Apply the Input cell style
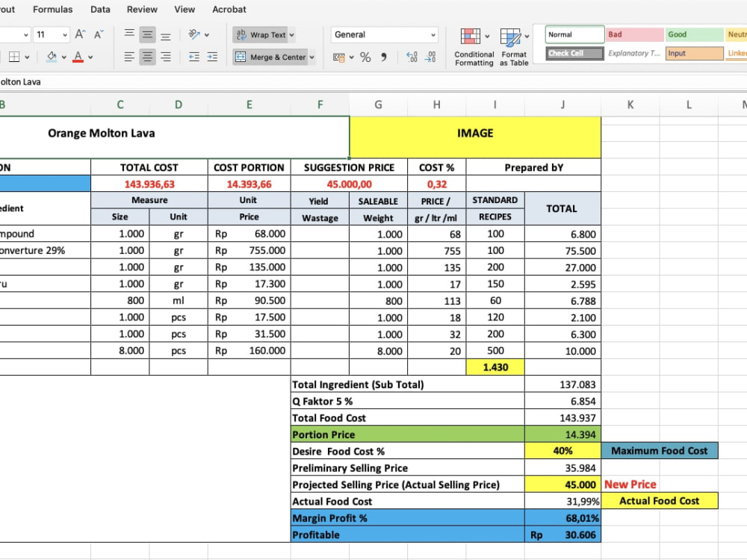 (x=695, y=53)
